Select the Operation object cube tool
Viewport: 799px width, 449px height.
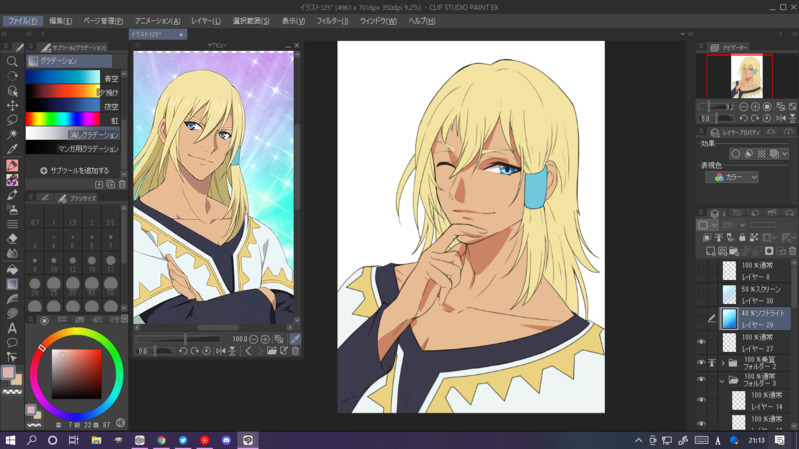click(12, 91)
